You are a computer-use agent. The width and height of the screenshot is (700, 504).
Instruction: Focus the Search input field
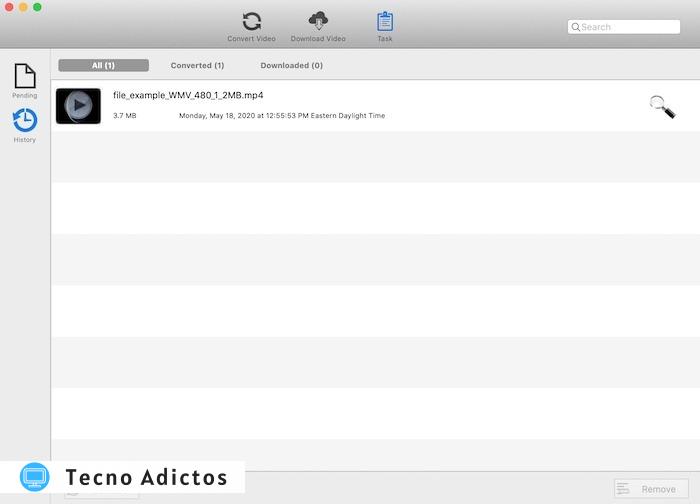click(x=630, y=27)
